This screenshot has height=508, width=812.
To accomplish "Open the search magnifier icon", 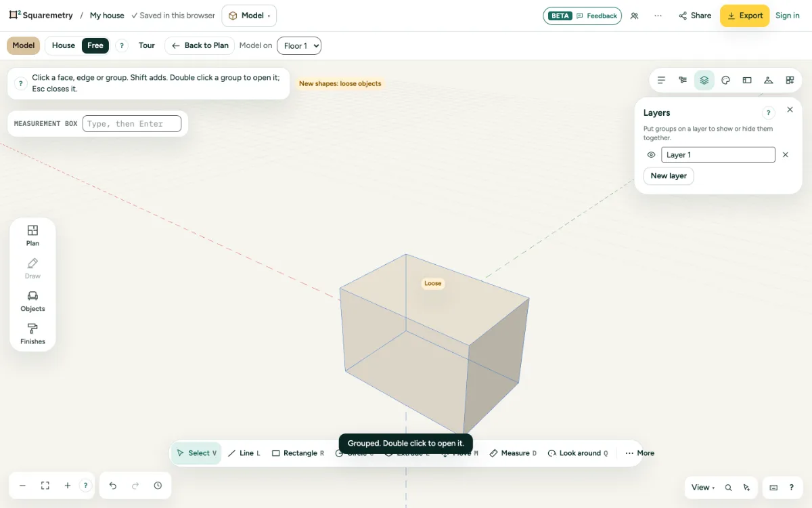I will (x=728, y=488).
